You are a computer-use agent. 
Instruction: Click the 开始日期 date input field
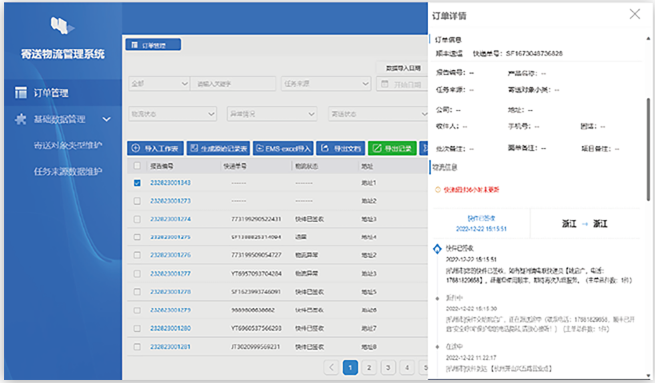pos(402,84)
